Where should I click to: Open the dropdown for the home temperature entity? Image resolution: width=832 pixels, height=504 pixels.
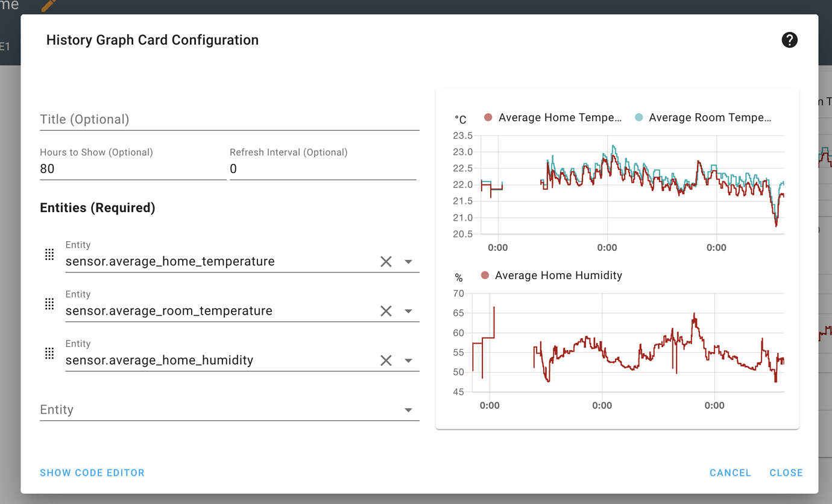409,261
